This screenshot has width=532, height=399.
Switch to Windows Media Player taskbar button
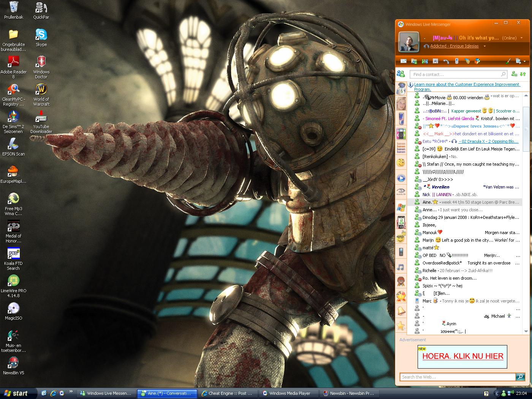[289, 393]
